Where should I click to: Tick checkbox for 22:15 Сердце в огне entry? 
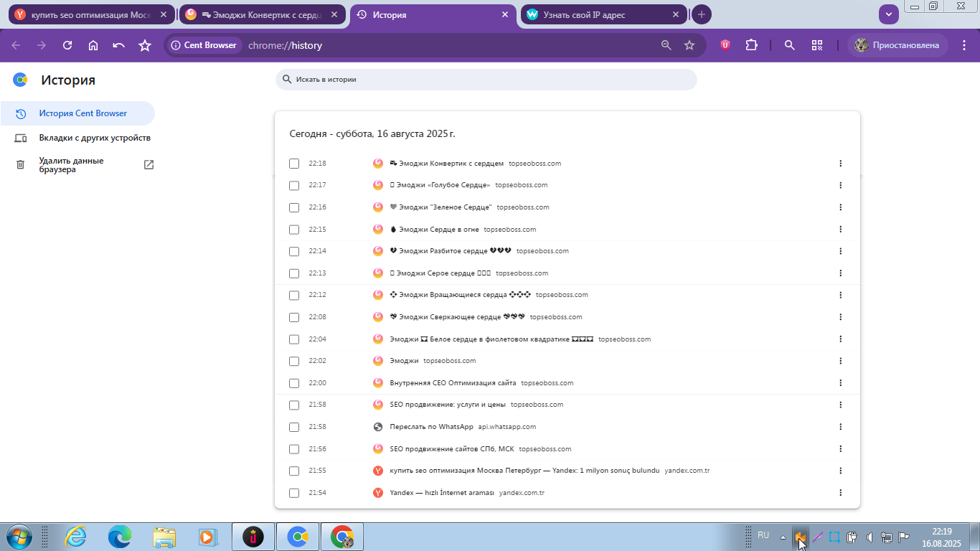click(x=294, y=230)
